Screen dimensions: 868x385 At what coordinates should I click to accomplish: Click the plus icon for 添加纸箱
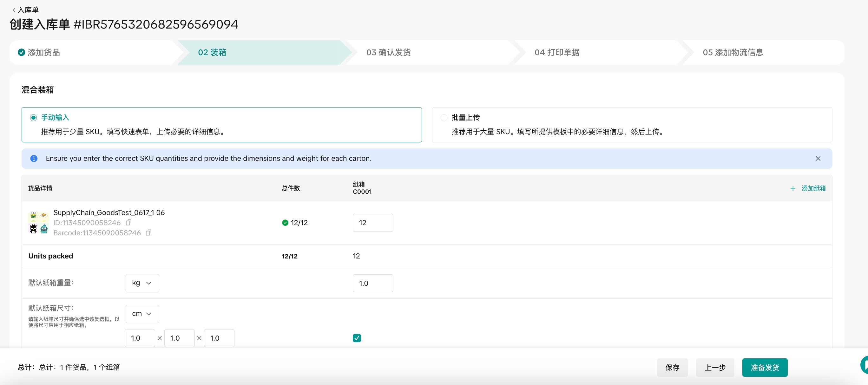pos(793,188)
